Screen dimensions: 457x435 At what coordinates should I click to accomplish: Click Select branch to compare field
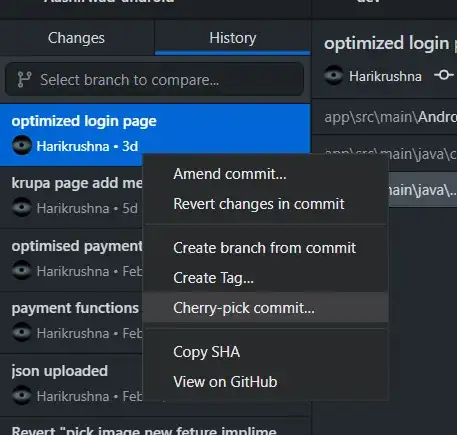(154, 80)
